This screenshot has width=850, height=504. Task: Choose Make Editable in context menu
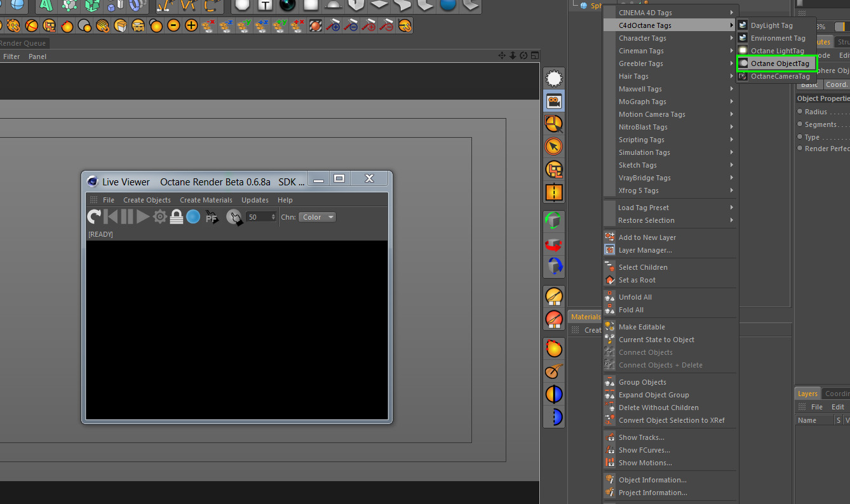pos(642,327)
